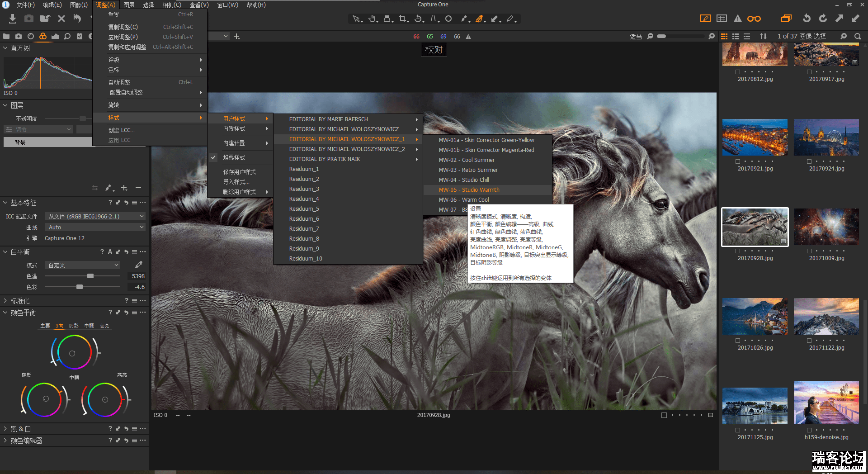This screenshot has height=474, width=868.
Task: Open the orange Color tool tab
Action: (43, 36)
